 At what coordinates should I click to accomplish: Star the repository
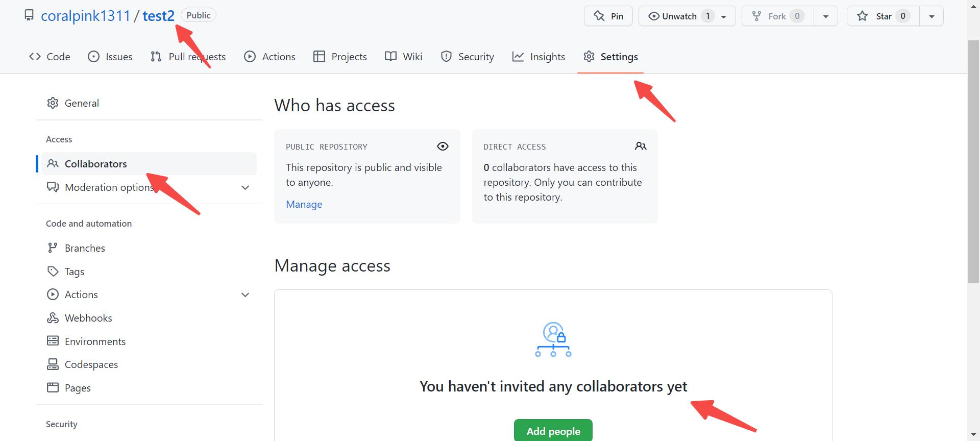click(883, 16)
